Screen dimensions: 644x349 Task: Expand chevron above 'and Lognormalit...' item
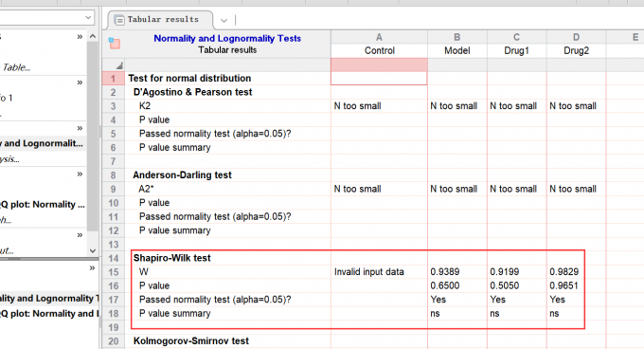coord(80,128)
